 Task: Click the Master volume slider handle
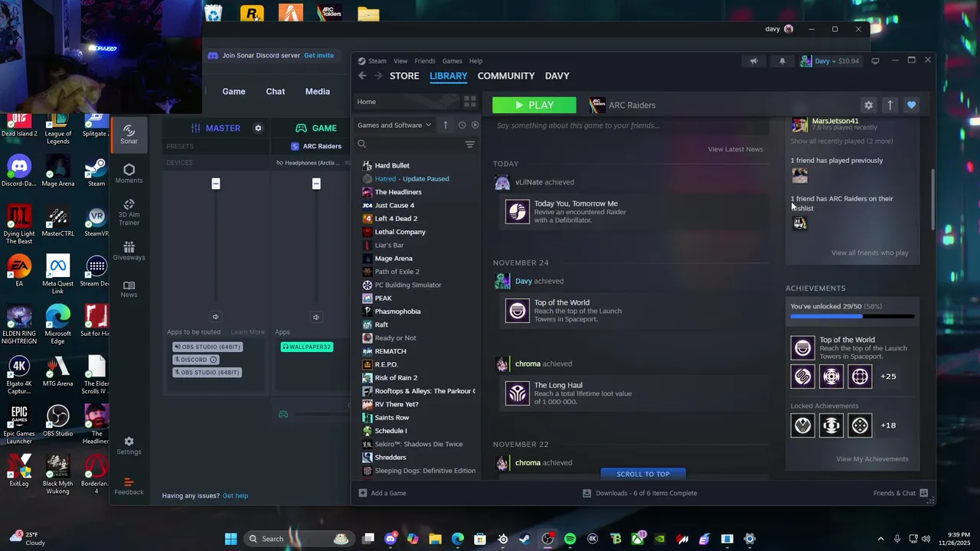(216, 184)
